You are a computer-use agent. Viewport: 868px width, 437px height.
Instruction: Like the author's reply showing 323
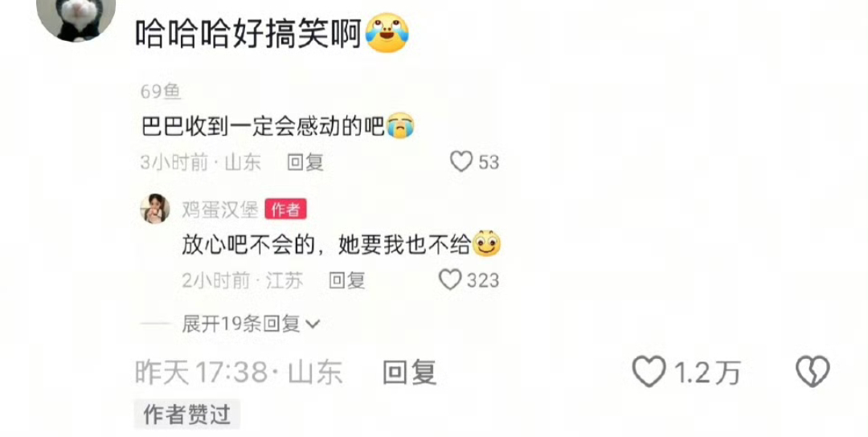[450, 280]
